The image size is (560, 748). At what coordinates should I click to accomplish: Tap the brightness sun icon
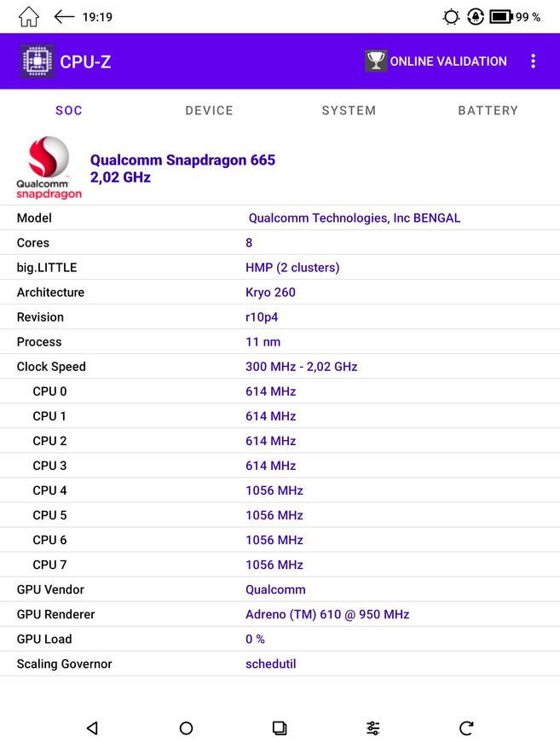pyautogui.click(x=451, y=17)
